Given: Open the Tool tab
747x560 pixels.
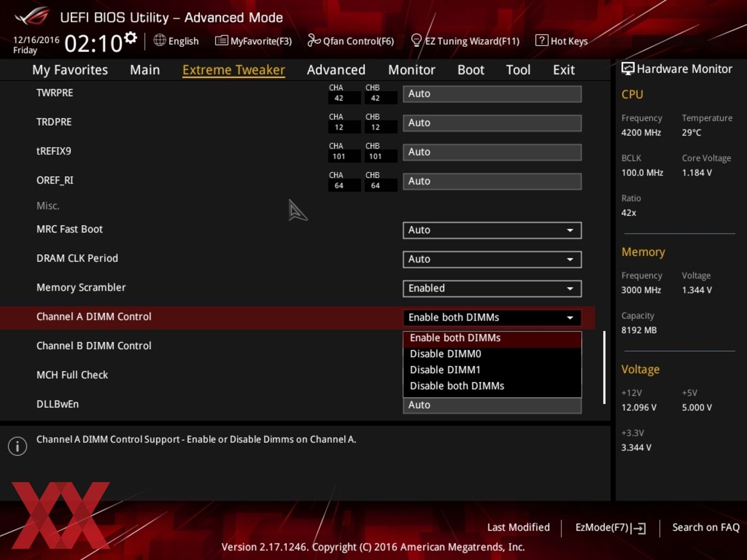Looking at the screenshot, I should click(x=518, y=70).
